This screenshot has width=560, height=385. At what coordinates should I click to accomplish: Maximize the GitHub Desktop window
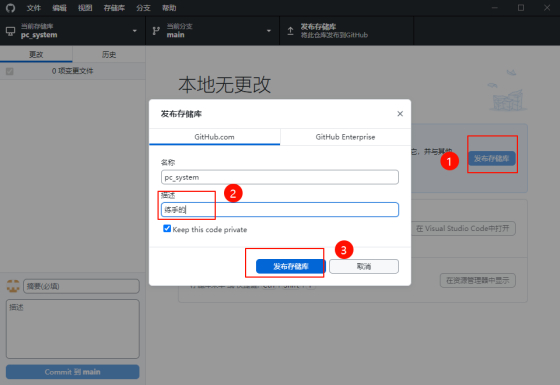tap(521, 8)
